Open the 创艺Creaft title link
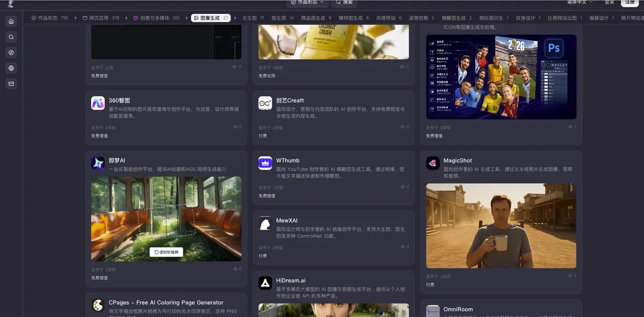Image resolution: width=644 pixels, height=317 pixels. point(290,100)
